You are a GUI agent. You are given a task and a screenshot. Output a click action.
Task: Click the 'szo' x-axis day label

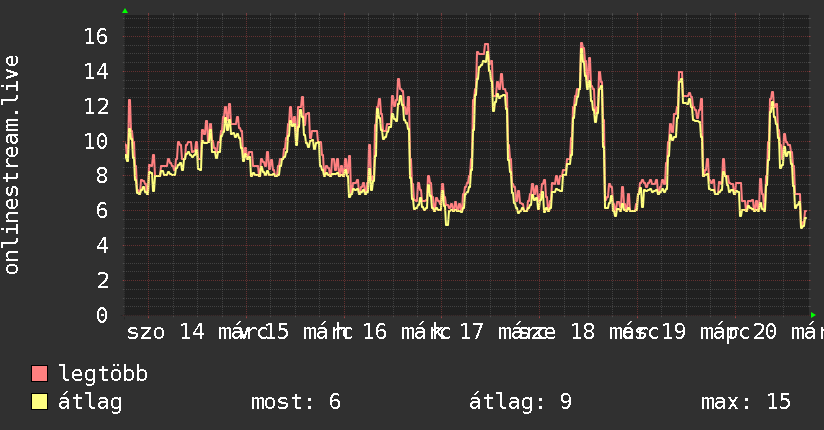[146, 332]
